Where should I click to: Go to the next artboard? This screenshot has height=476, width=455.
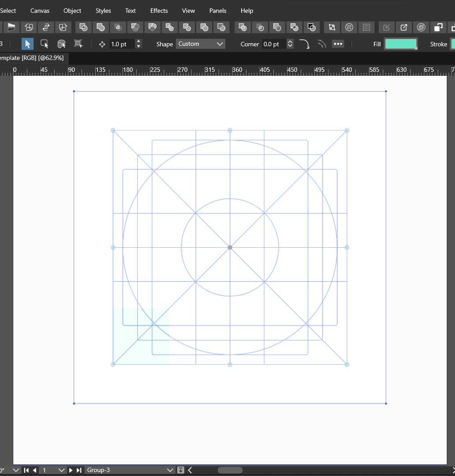point(71,470)
